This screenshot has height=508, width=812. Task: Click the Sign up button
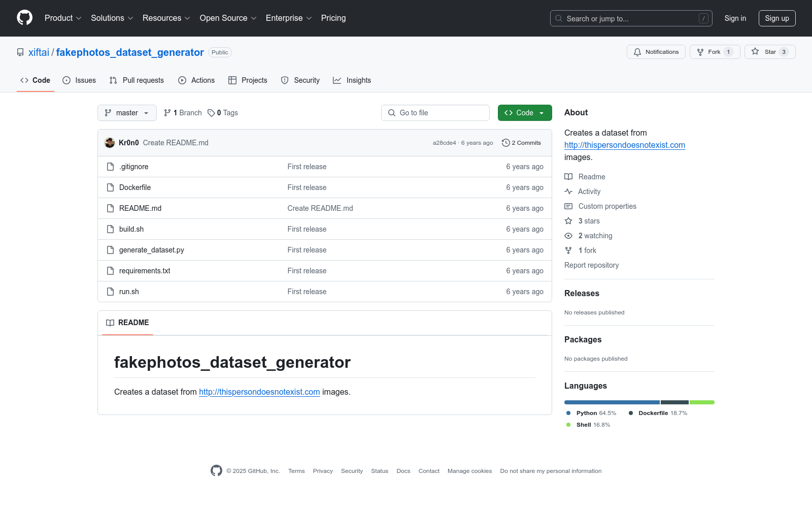pyautogui.click(x=777, y=18)
